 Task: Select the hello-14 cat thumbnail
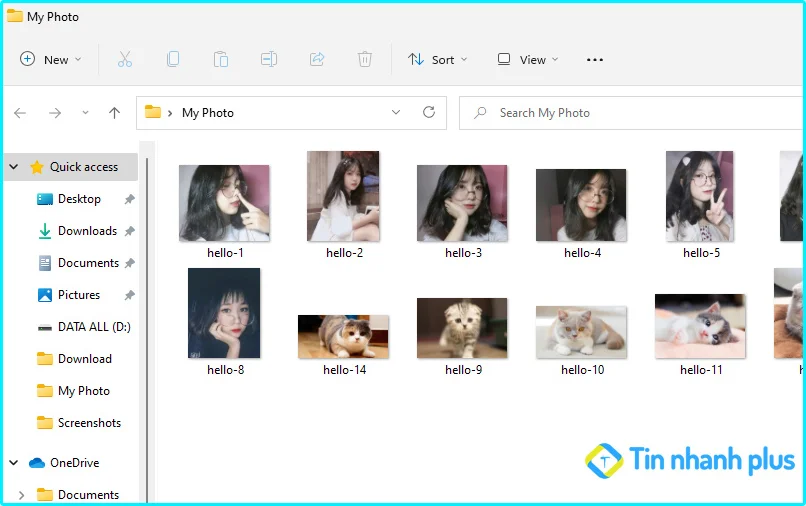click(x=343, y=337)
